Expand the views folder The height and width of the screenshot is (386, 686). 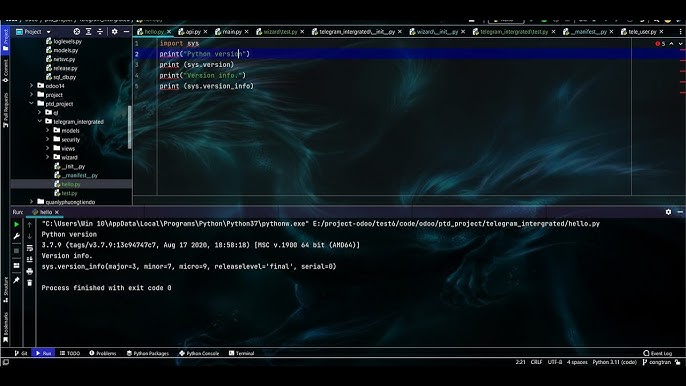tap(47, 148)
